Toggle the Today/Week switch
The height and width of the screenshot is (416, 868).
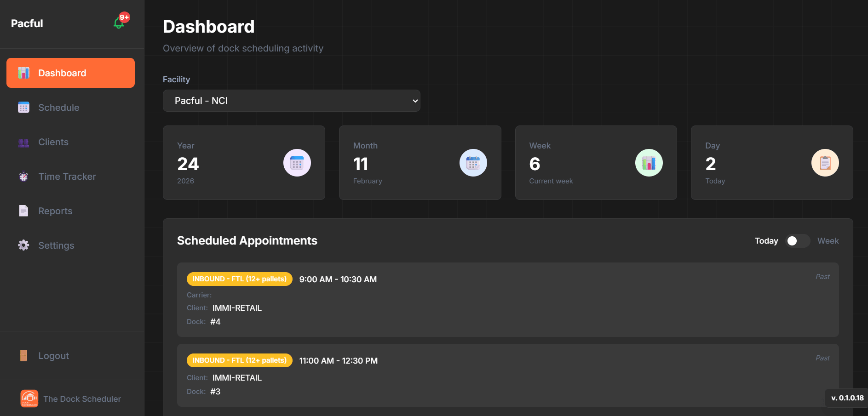coord(797,240)
